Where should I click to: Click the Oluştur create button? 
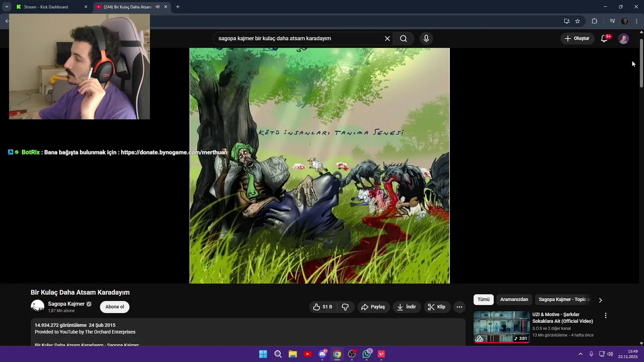point(577,38)
